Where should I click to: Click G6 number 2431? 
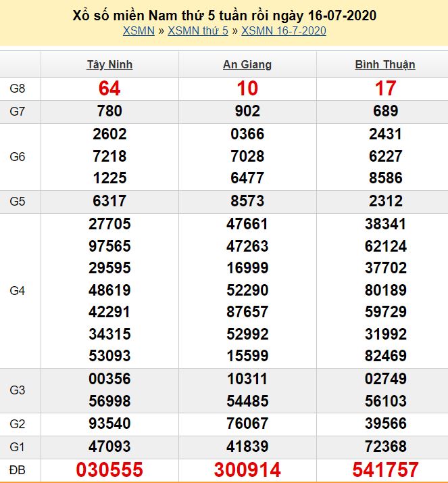[386, 135]
